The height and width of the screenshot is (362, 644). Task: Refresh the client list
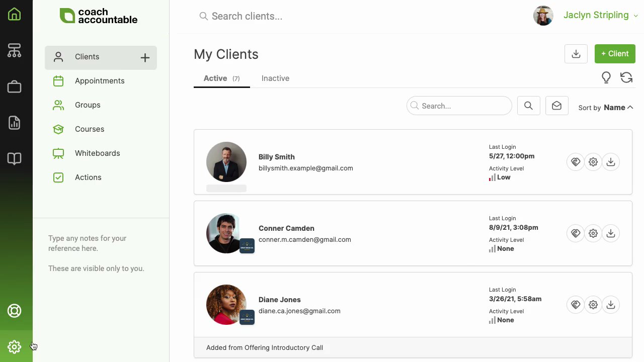pos(626,77)
